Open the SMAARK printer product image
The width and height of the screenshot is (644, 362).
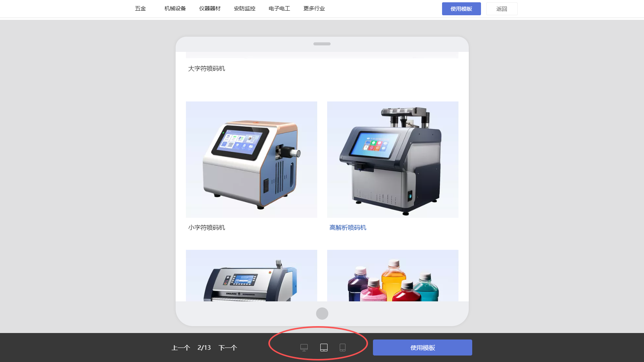pyautogui.click(x=252, y=275)
